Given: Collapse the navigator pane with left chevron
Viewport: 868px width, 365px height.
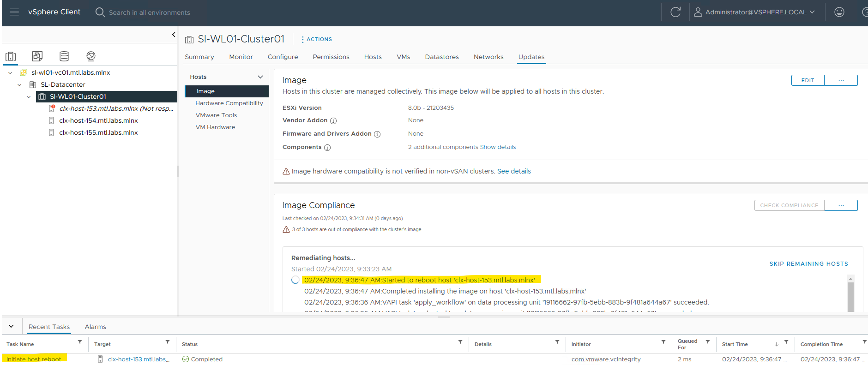Looking at the screenshot, I should [174, 35].
